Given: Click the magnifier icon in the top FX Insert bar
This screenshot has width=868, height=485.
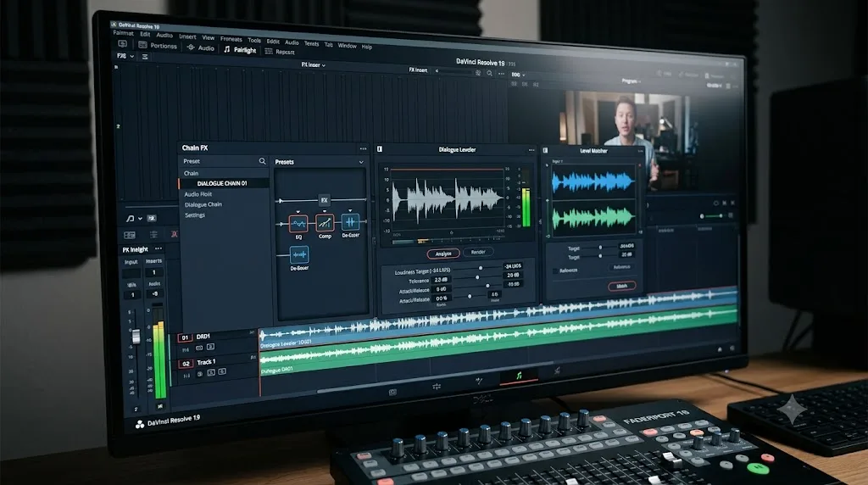Looking at the screenshot, I should point(489,73).
